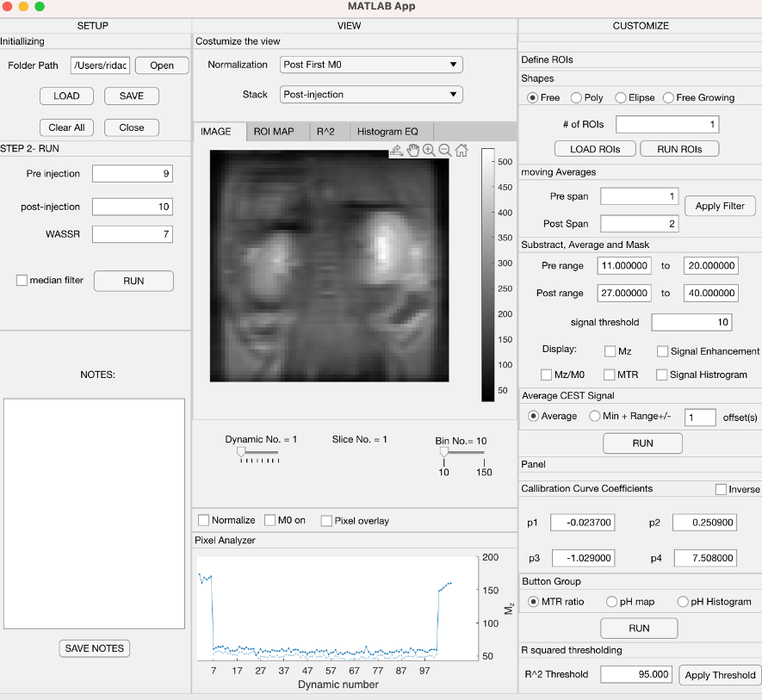The width and height of the screenshot is (762, 700).
Task: Tick the Mz/M0 checkbox
Action: click(x=546, y=375)
